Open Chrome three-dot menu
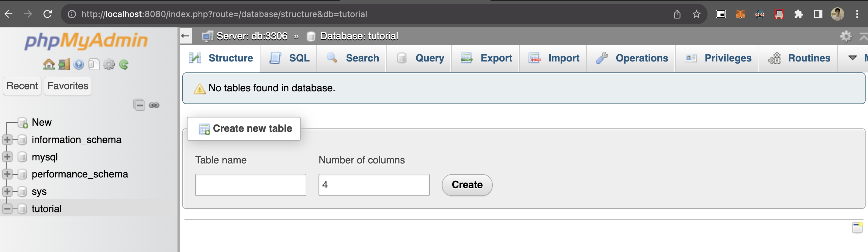This screenshot has width=868, height=252. tap(857, 14)
